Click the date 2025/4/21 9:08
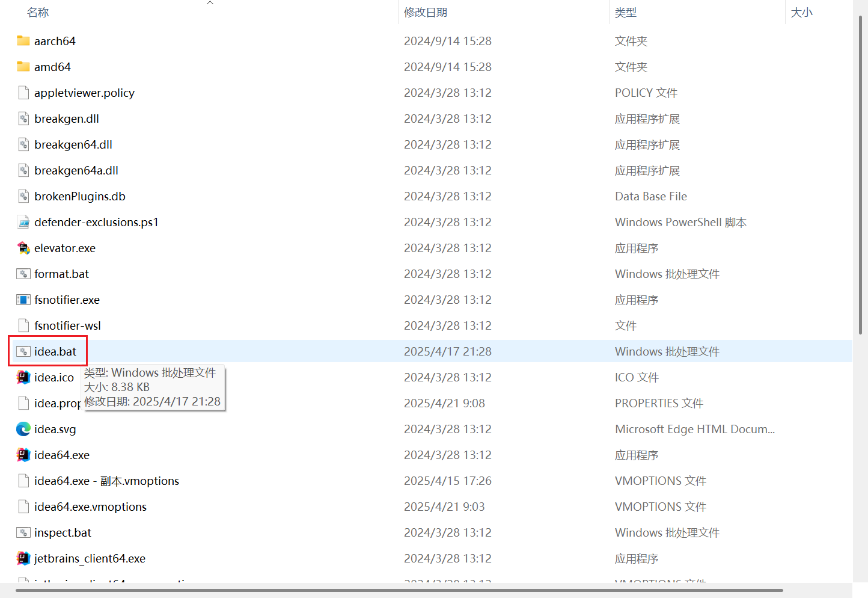The width and height of the screenshot is (868, 598). click(444, 403)
